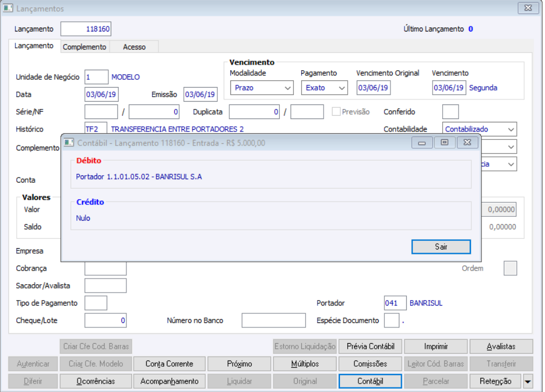Click the Estorno Liquidação button
545x392 pixels.
(x=305, y=347)
